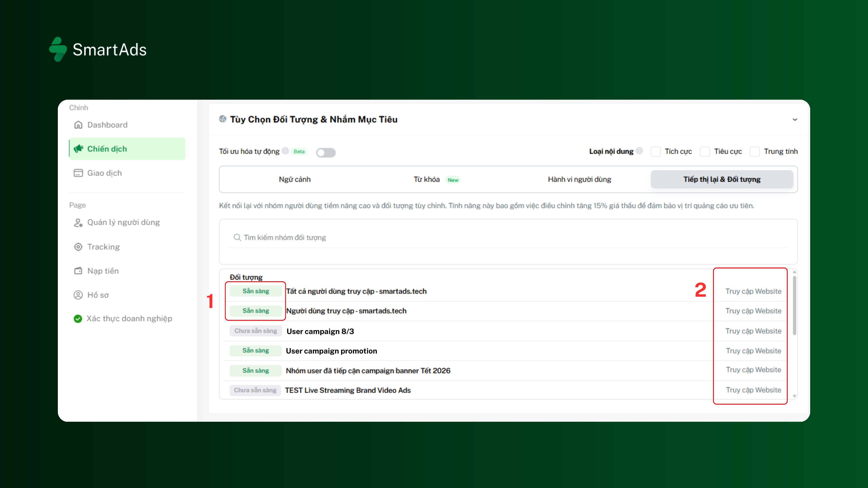Click the Quản lý người dùng icon
The width and height of the screenshot is (868, 488).
tap(78, 223)
